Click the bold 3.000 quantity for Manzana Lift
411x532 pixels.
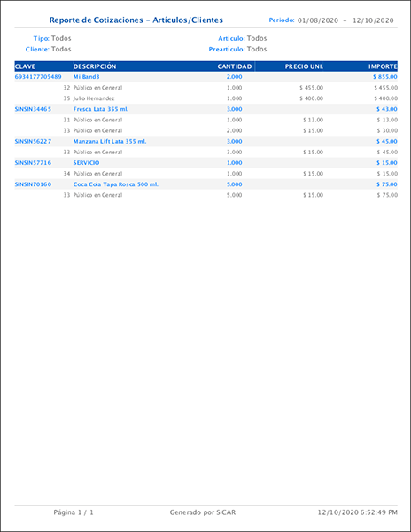[235, 142]
